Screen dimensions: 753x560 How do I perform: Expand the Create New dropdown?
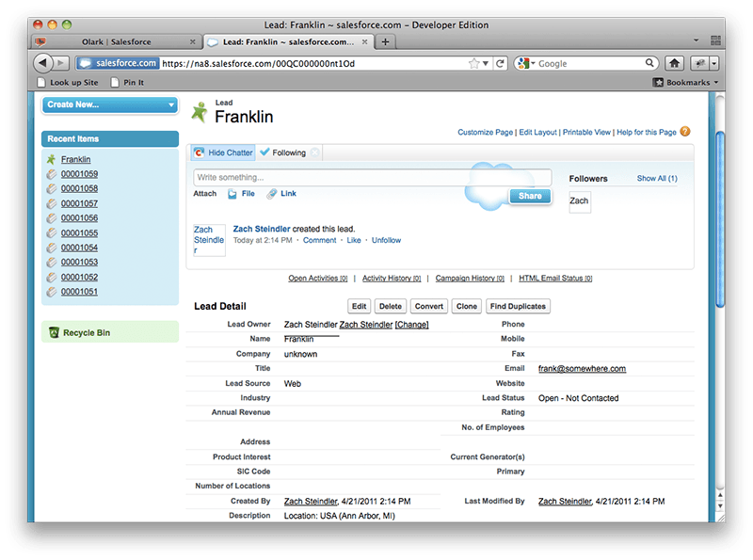[170, 104]
